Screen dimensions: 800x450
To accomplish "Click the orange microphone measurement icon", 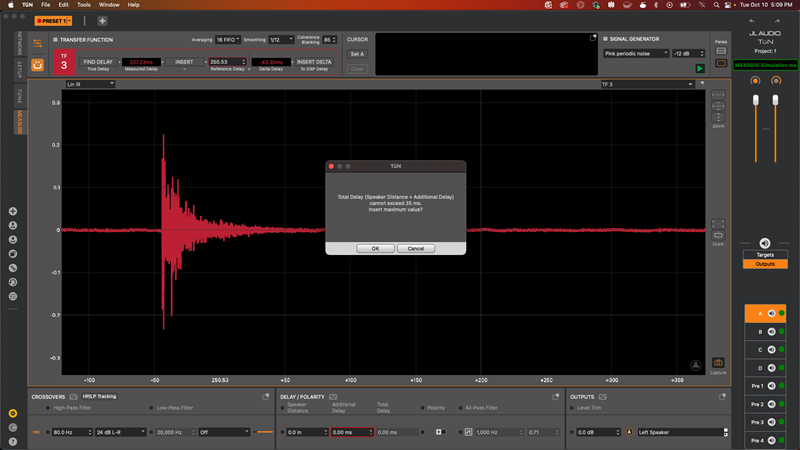I will (37, 65).
